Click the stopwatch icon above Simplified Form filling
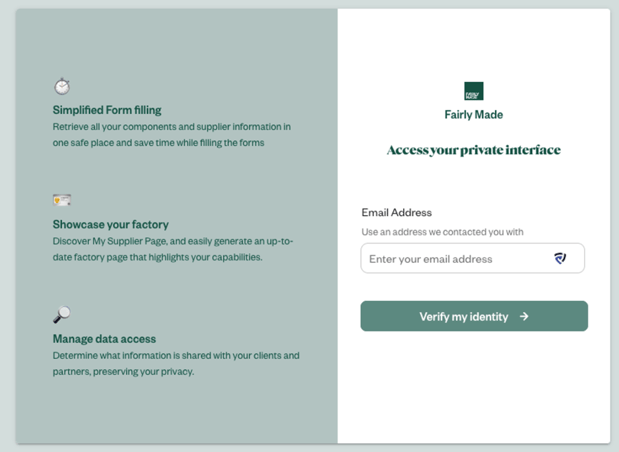This screenshot has height=452, width=619. (x=62, y=87)
